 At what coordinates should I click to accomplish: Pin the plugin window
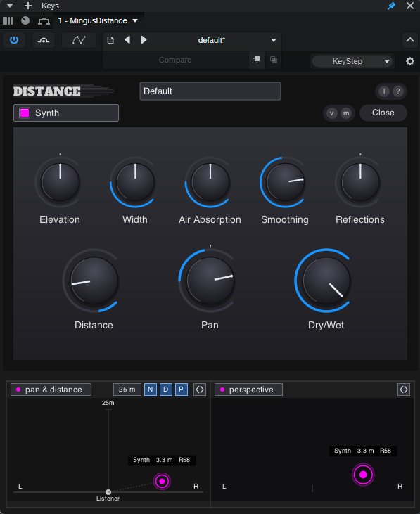coord(391,6)
